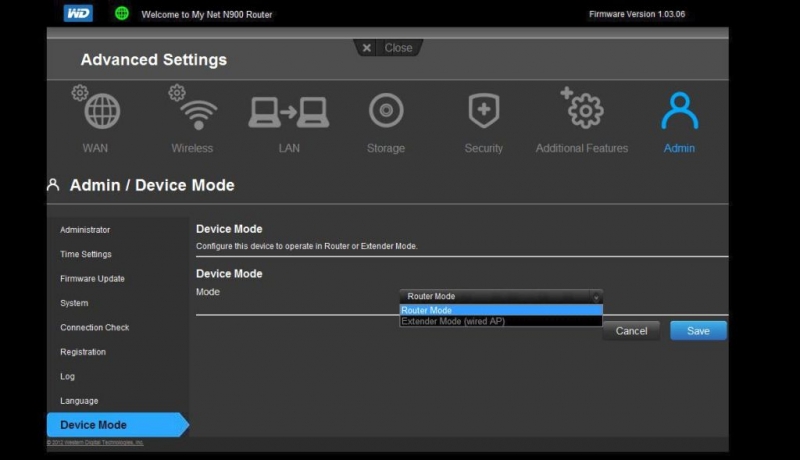Click the Welcome to My Net N900 Router text

(x=207, y=15)
